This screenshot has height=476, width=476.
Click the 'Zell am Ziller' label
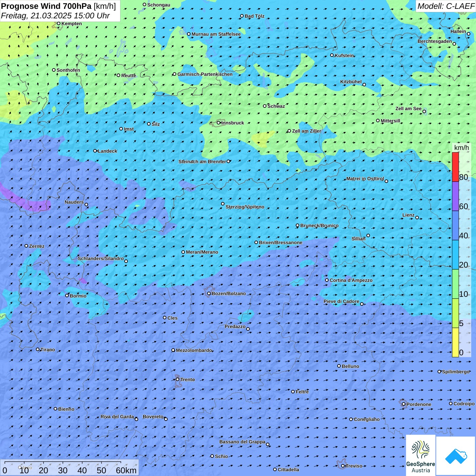coord(307,131)
